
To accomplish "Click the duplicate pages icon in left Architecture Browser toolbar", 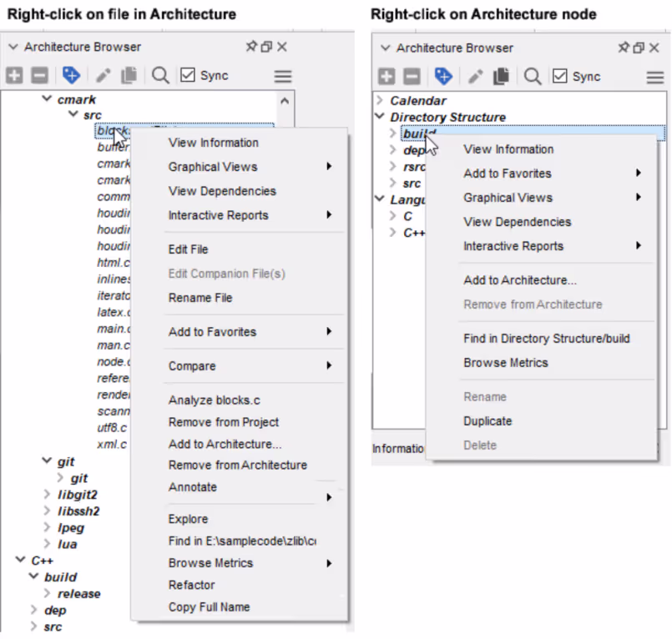I will (x=129, y=75).
